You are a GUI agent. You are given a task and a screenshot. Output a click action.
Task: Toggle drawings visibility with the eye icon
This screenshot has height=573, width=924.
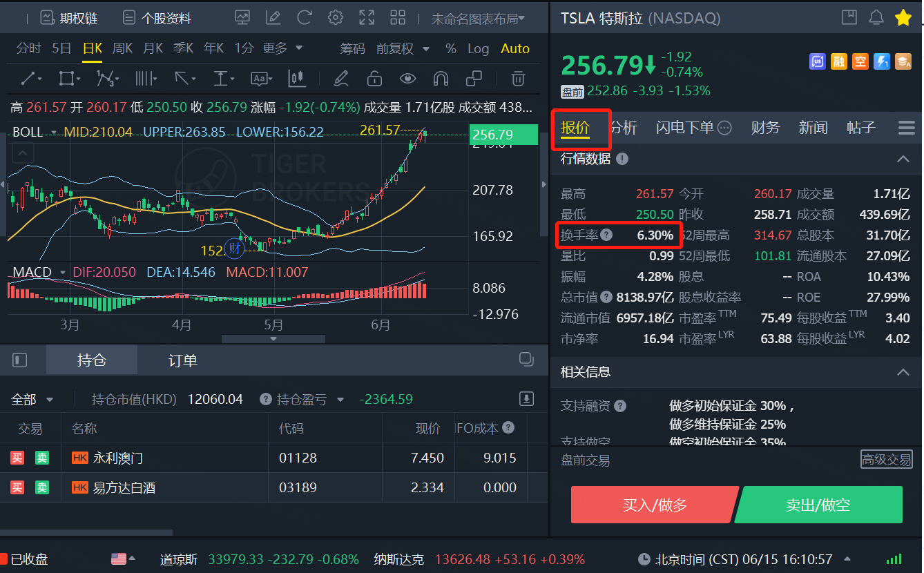408,79
